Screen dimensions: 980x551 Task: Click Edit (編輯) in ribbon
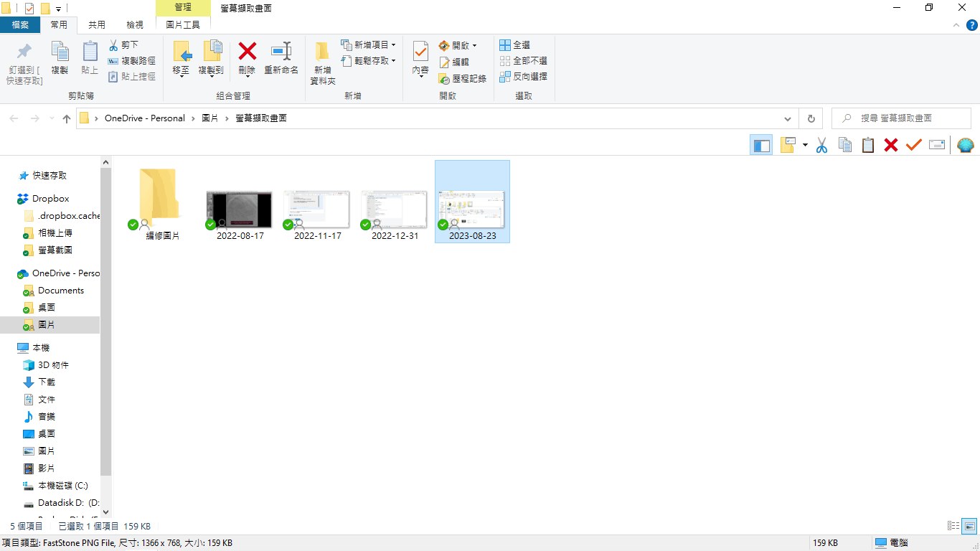click(x=453, y=62)
